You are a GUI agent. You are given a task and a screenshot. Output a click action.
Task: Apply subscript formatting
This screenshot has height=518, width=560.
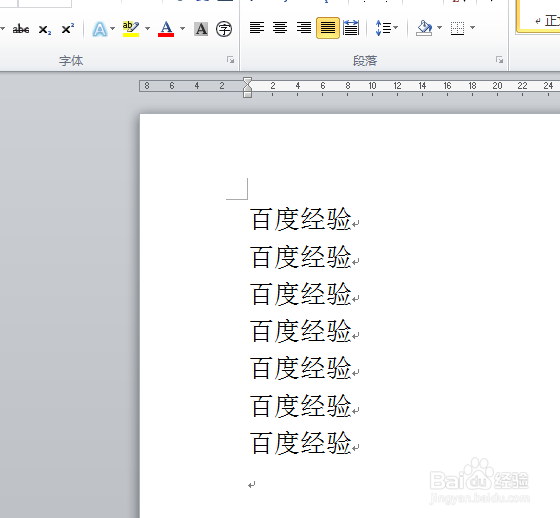[x=45, y=29]
